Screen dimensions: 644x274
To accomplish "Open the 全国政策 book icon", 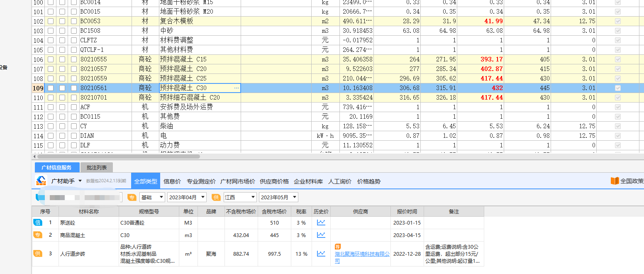I will click(615, 181).
